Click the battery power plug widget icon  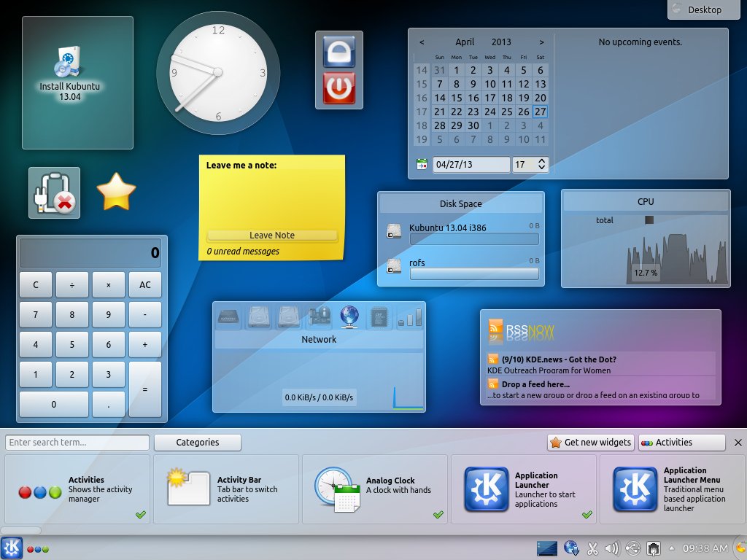(x=54, y=192)
